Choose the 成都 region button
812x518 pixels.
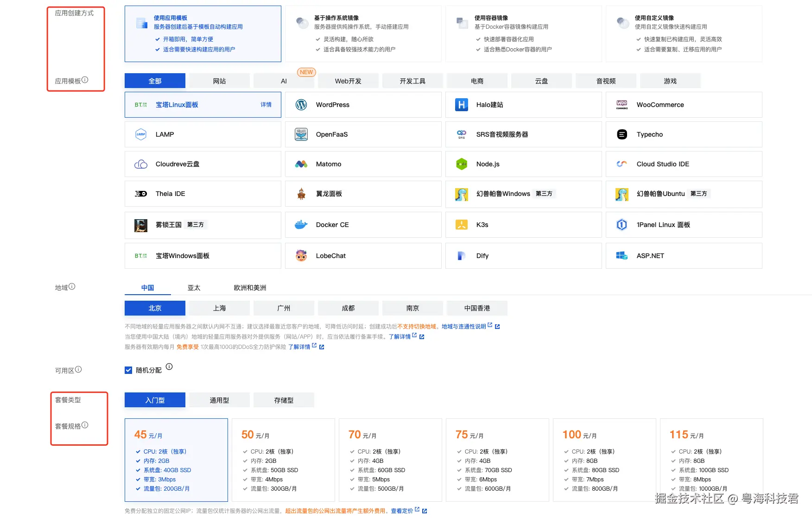(348, 308)
